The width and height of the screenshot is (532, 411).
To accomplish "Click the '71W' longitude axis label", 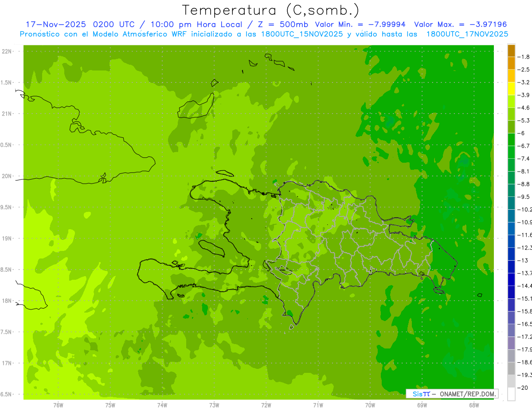I will tap(318, 405).
